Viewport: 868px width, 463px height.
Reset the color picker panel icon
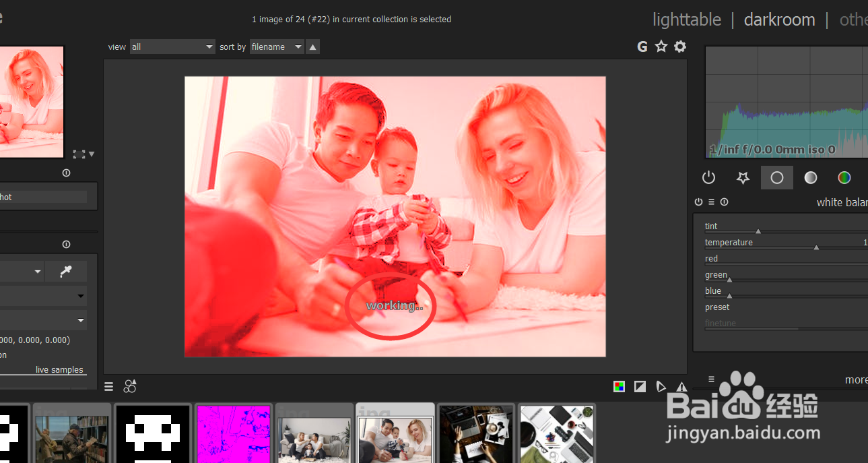66,245
